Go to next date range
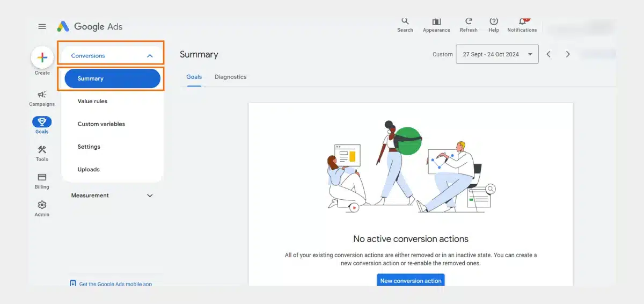The width and height of the screenshot is (644, 304). [x=568, y=54]
